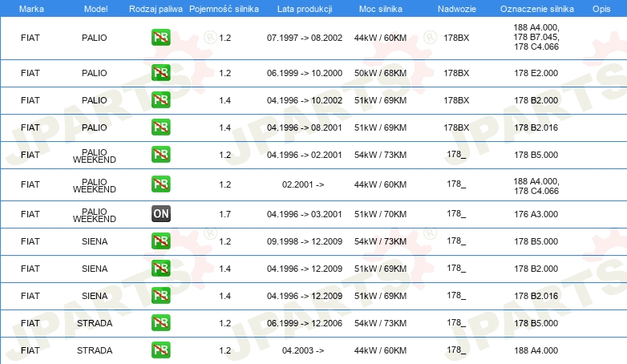Click the Marka column header
The image size is (627, 364).
point(31,9)
